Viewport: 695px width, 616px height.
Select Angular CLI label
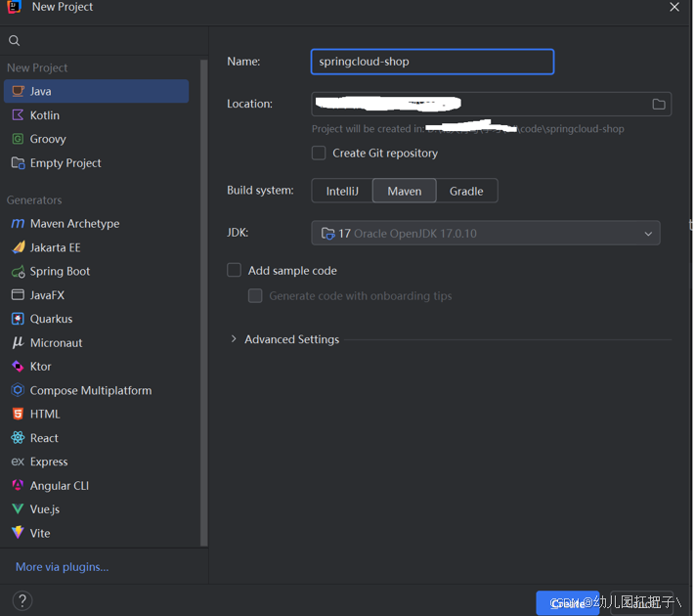[x=60, y=486]
